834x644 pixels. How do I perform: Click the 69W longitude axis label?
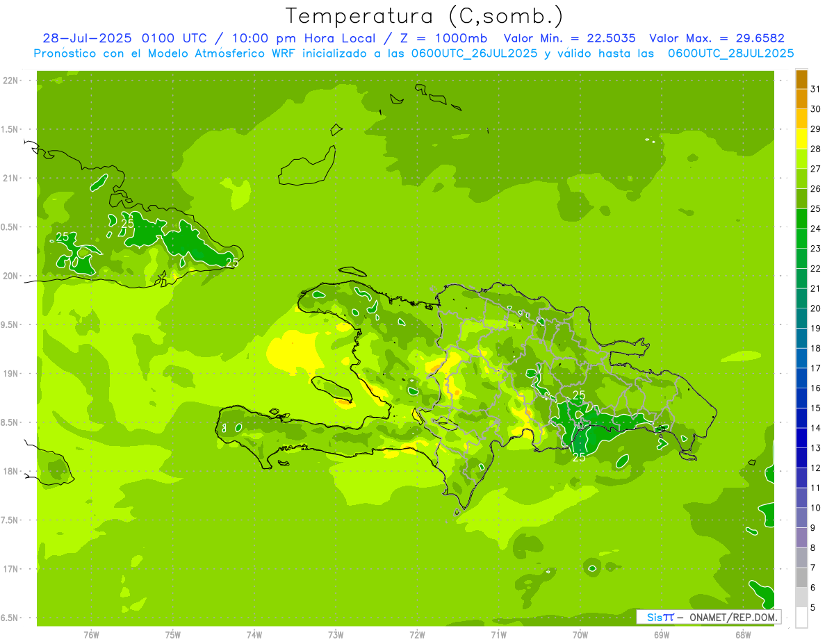(x=662, y=635)
